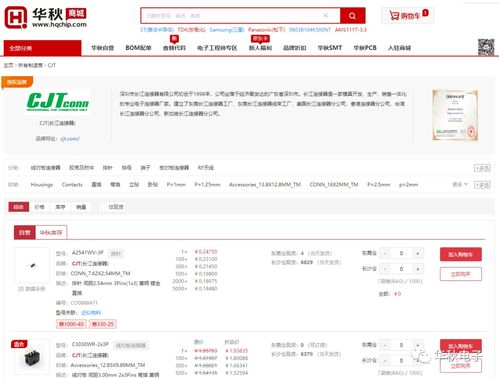The width and height of the screenshot is (499, 378).
Task: Click the 满1000-40 coupon tag
Action: pyautogui.click(x=71, y=324)
